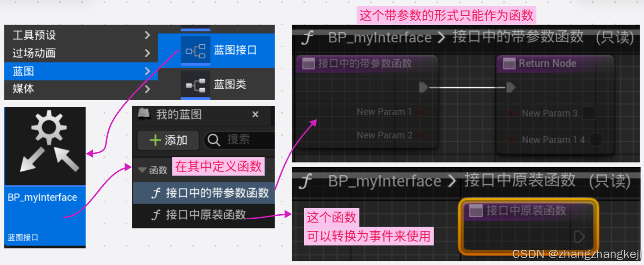Click 接口中原装函数 breadcrumb in lower graph
The height and width of the screenshot is (265, 644).
click(x=520, y=181)
